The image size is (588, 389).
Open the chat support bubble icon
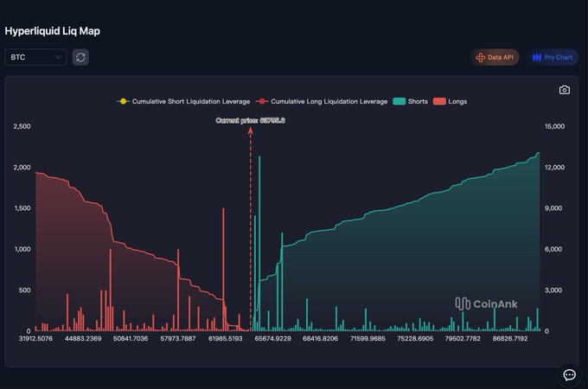[x=569, y=375]
